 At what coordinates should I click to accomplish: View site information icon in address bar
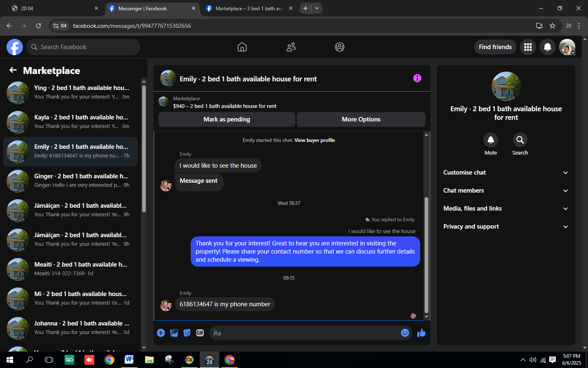coord(60,26)
